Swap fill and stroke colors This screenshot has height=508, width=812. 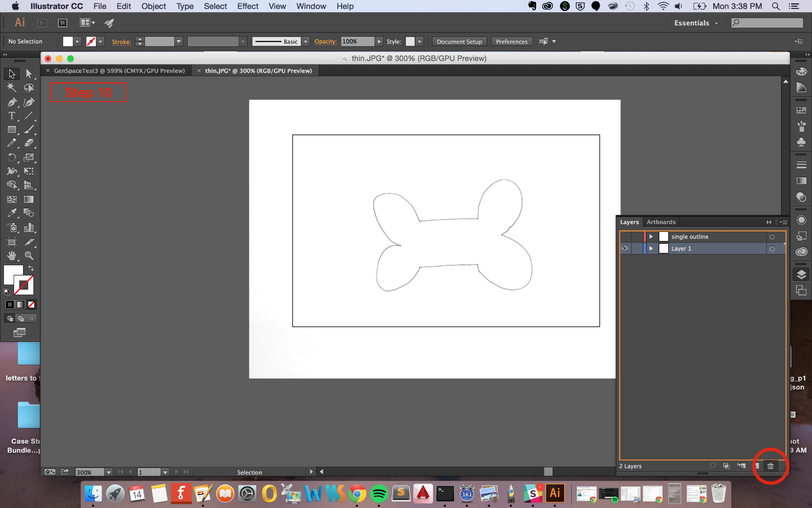31,268
